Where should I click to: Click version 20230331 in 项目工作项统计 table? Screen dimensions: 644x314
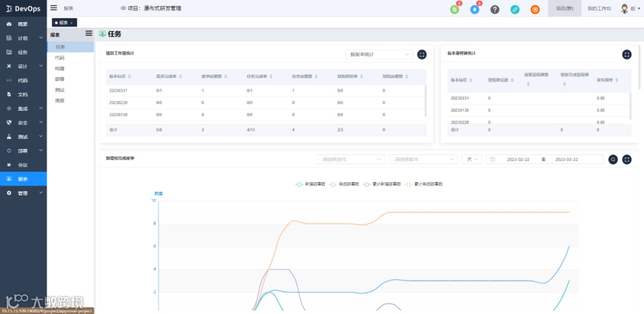(x=118, y=91)
